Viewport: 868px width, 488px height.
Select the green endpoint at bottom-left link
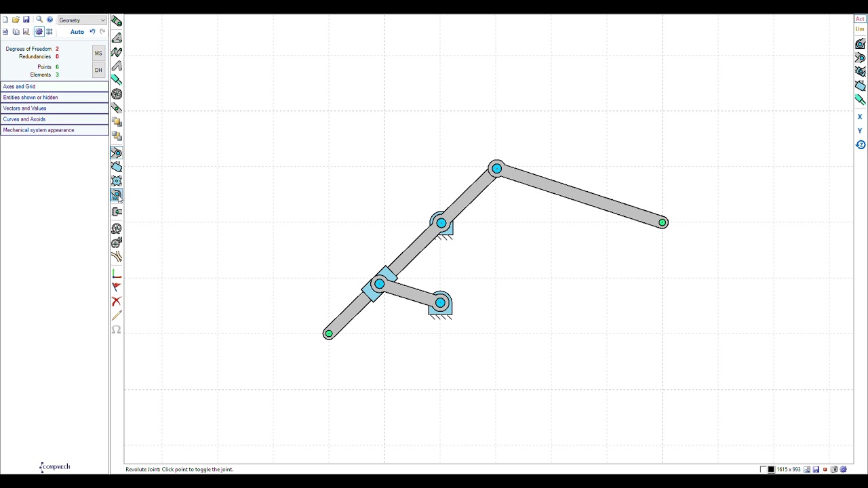(329, 333)
